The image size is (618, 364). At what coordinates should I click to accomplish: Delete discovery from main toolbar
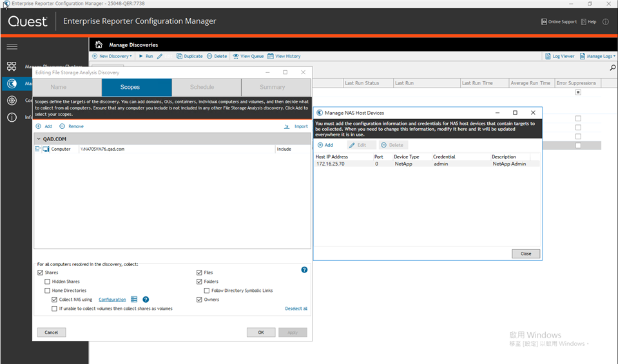pos(217,56)
